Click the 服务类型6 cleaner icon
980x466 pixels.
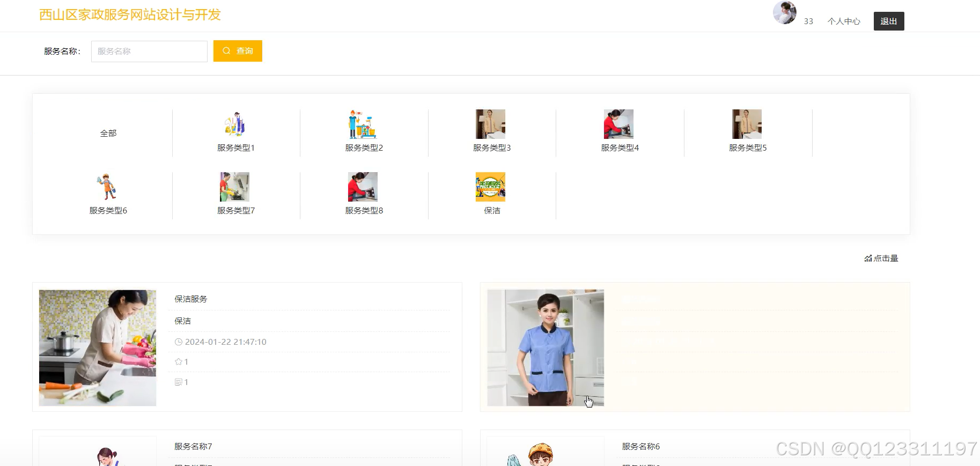click(x=107, y=187)
